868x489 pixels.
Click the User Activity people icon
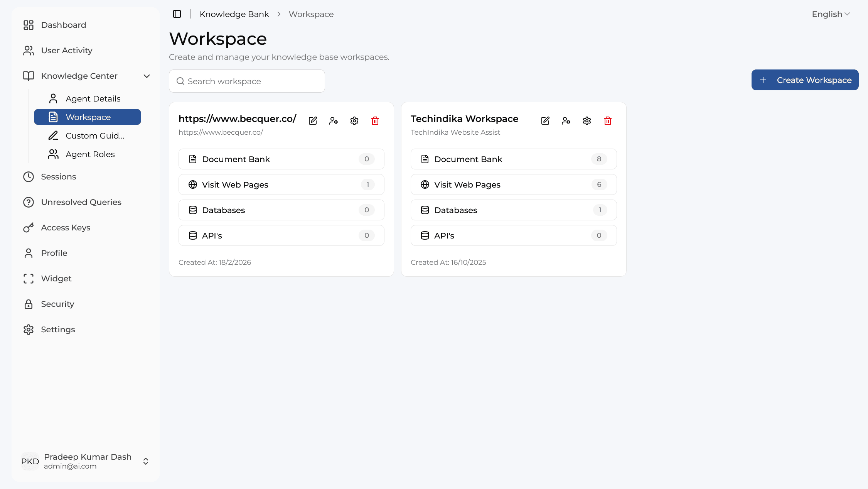[29, 51]
